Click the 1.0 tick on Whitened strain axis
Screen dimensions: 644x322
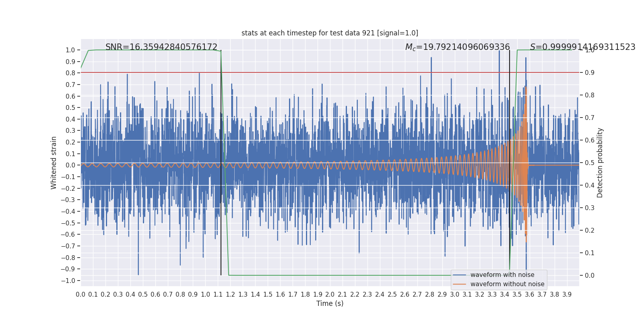click(x=70, y=50)
